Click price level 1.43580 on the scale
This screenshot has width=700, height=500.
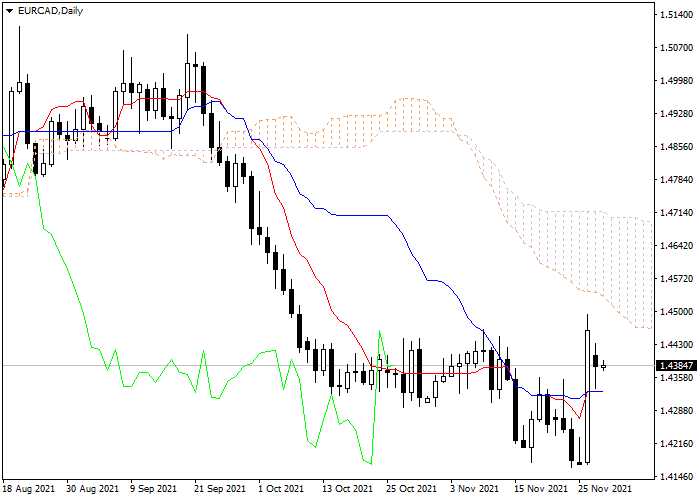(677, 378)
